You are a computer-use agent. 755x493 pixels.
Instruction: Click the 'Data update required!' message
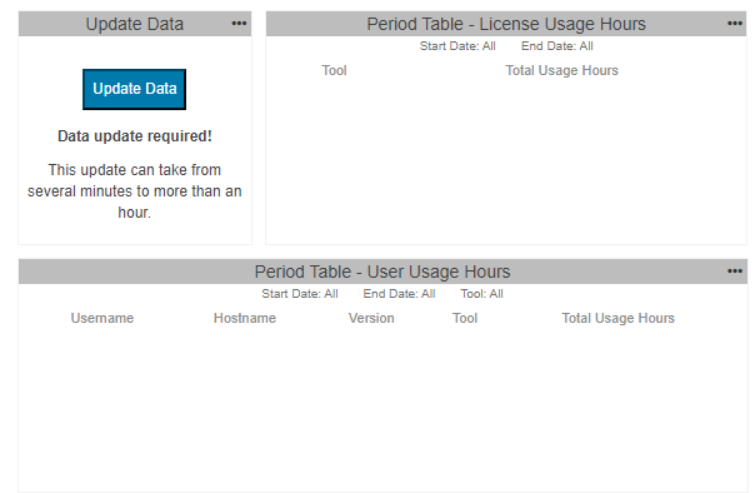135,136
